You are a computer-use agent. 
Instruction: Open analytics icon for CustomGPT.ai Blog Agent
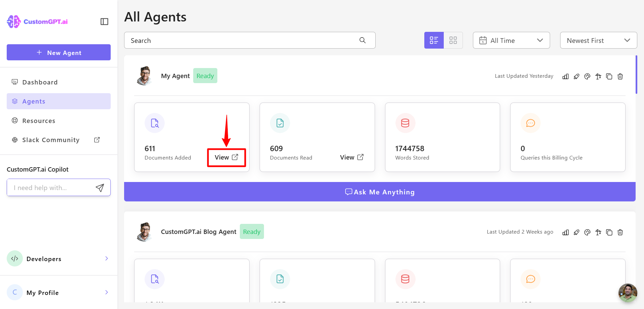click(566, 232)
